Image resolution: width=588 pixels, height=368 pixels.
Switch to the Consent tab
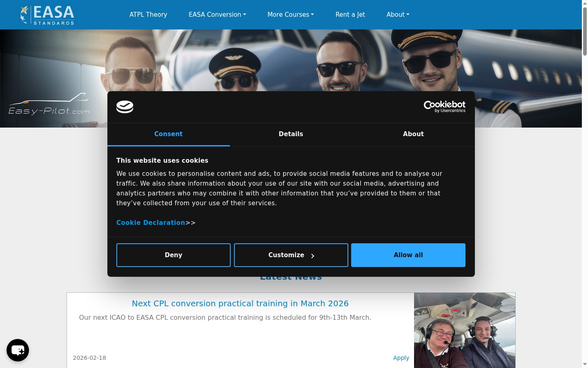point(169,134)
